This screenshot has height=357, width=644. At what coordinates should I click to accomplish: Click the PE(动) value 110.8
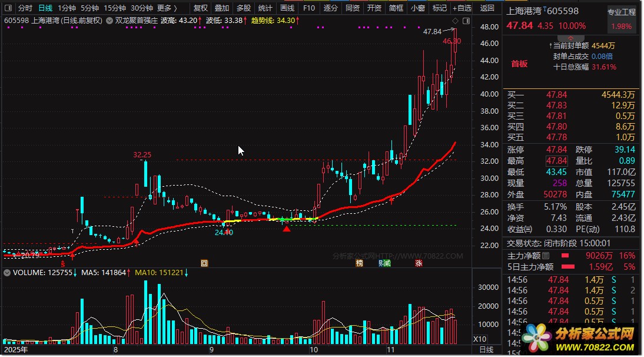click(624, 229)
